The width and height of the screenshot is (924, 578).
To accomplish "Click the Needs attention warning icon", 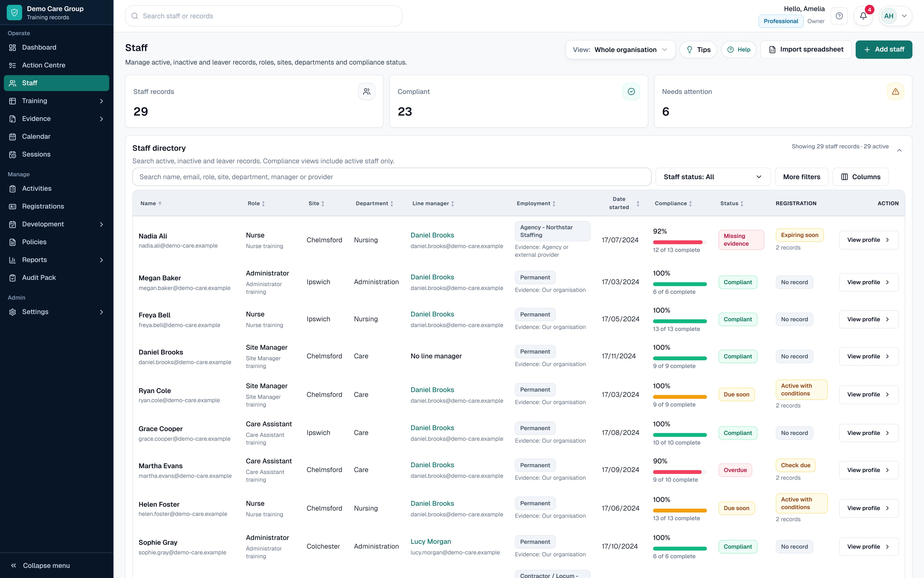I will coord(895,92).
